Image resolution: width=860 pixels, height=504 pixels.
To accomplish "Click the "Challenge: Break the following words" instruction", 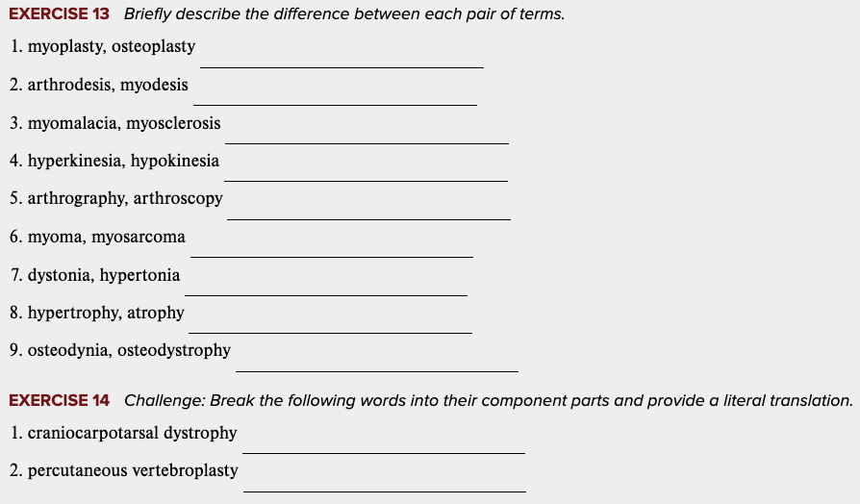I will coord(489,400).
